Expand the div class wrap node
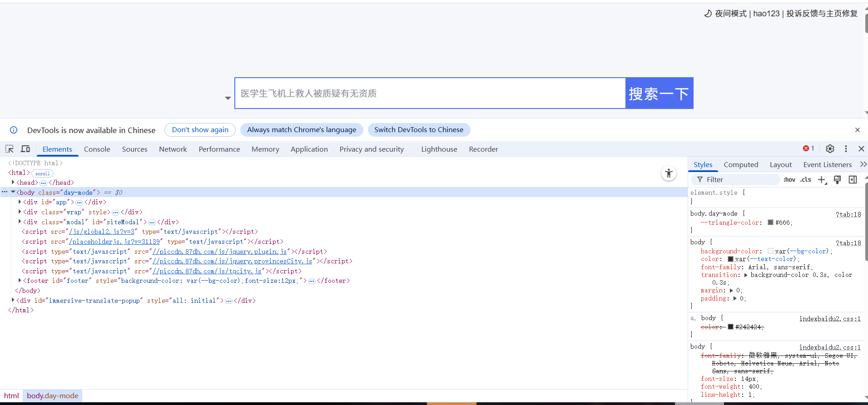868x405 pixels. pyautogui.click(x=20, y=212)
